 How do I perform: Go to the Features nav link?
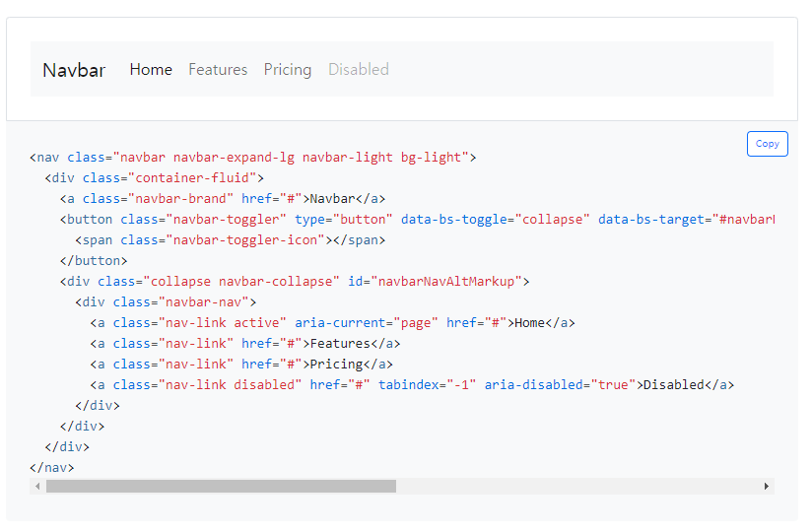pos(218,69)
